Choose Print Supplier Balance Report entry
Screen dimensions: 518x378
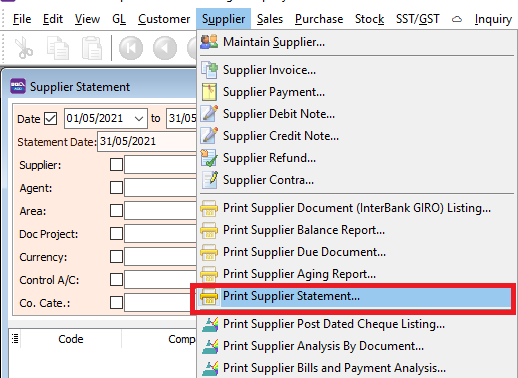point(356,230)
